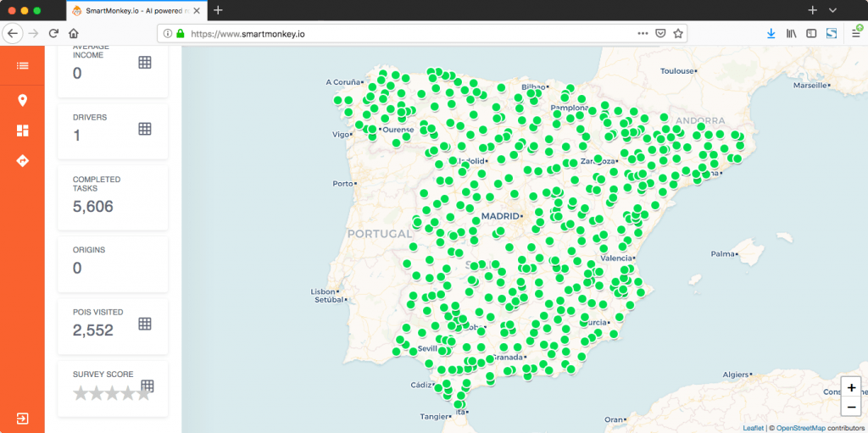Viewport: 868px width, 433px height.
Task: Click the Cádiz label on map
Action: pos(422,384)
